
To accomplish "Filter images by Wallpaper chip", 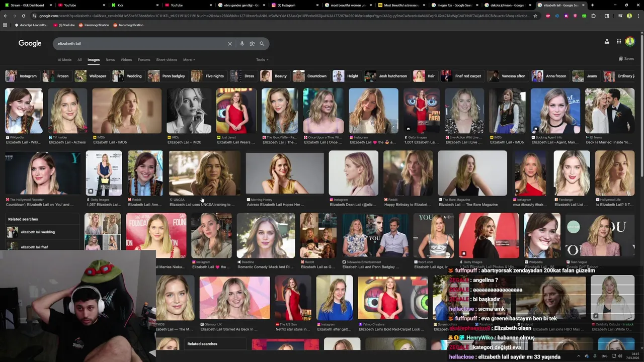I will coord(91,76).
